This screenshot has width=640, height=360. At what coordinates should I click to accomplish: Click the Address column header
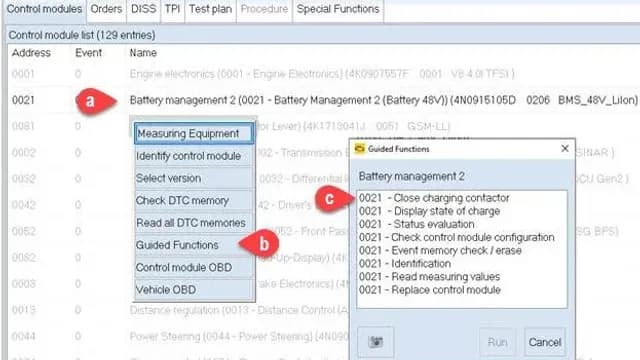tap(31, 53)
